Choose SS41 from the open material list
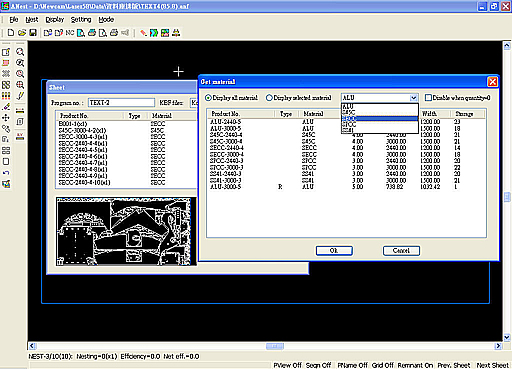Viewport: 512px width, 369px height. pos(380,130)
